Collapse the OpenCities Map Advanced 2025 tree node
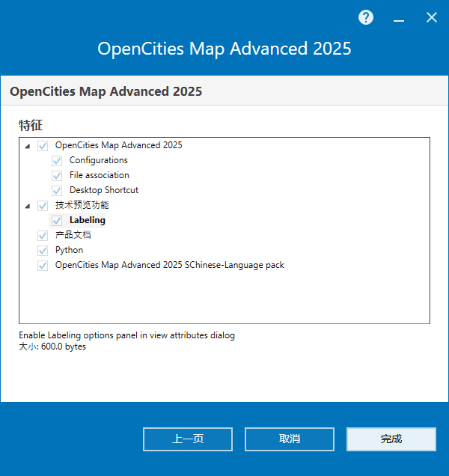 tap(28, 147)
